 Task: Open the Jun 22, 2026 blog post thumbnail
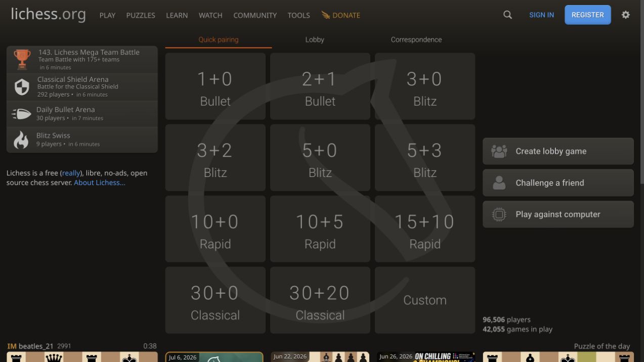coord(320,357)
